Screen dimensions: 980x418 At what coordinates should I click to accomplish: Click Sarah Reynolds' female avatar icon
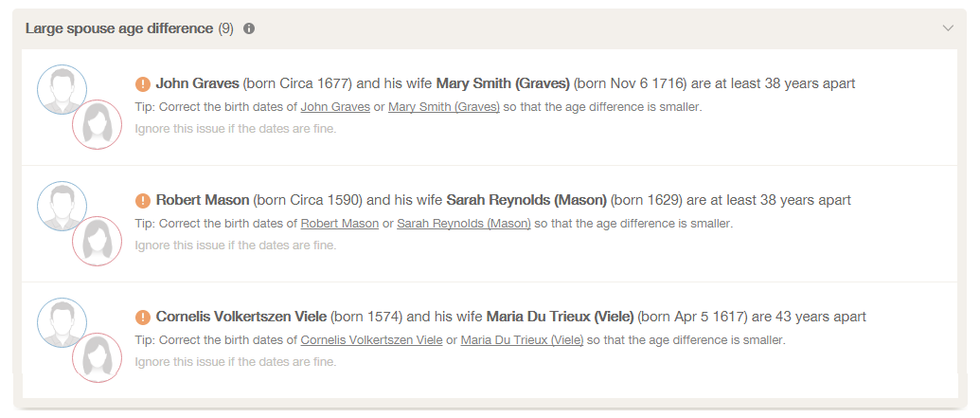point(97,241)
